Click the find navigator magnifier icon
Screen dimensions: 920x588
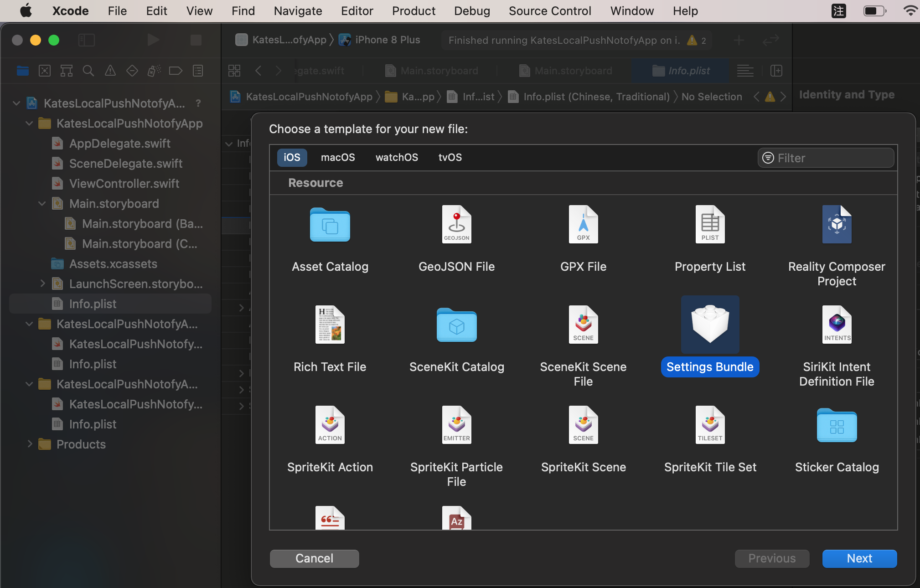point(88,71)
